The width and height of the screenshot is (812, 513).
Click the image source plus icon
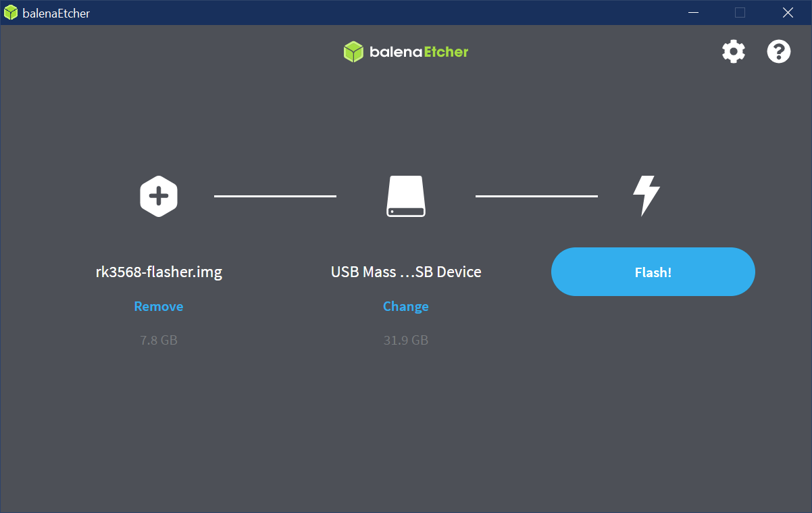[159, 196]
